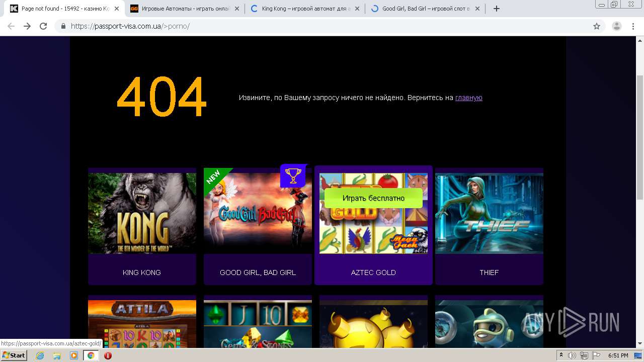Click the Action Center flag icon
This screenshot has width=644, height=362.
(x=595, y=355)
